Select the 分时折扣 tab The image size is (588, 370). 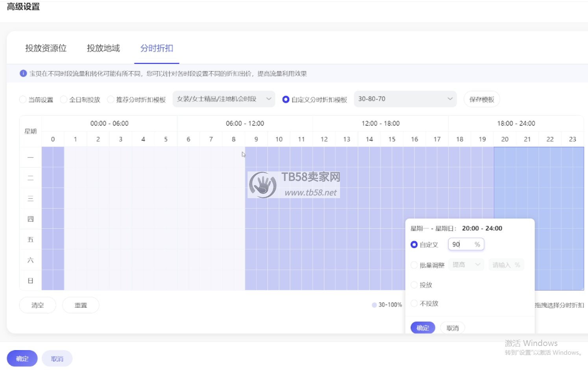click(157, 48)
